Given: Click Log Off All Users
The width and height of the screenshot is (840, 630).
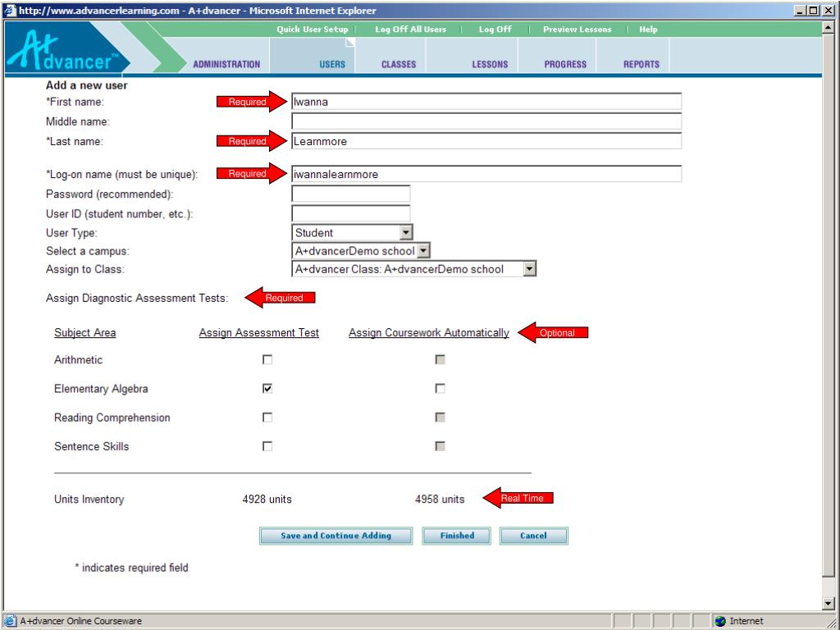Looking at the screenshot, I should click(x=410, y=30).
